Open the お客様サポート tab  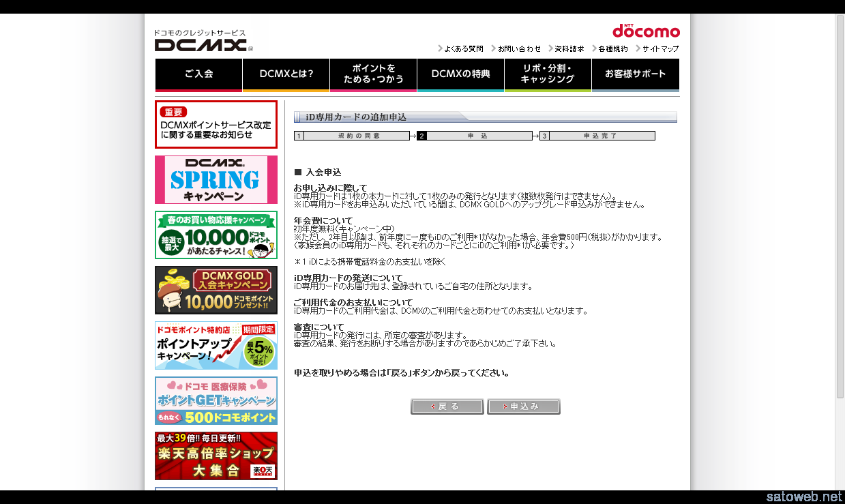click(x=635, y=74)
